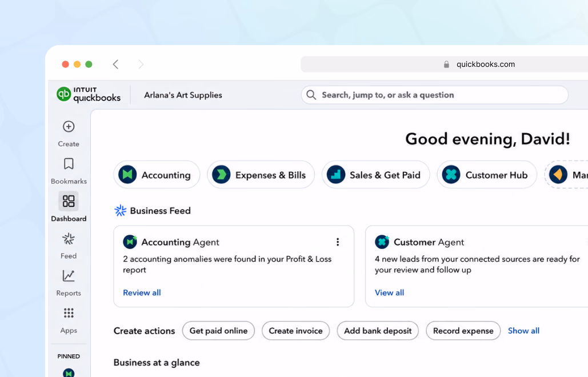This screenshot has width=588, height=377.
Task: Open the Sales & Get Paid pill
Action: (376, 175)
